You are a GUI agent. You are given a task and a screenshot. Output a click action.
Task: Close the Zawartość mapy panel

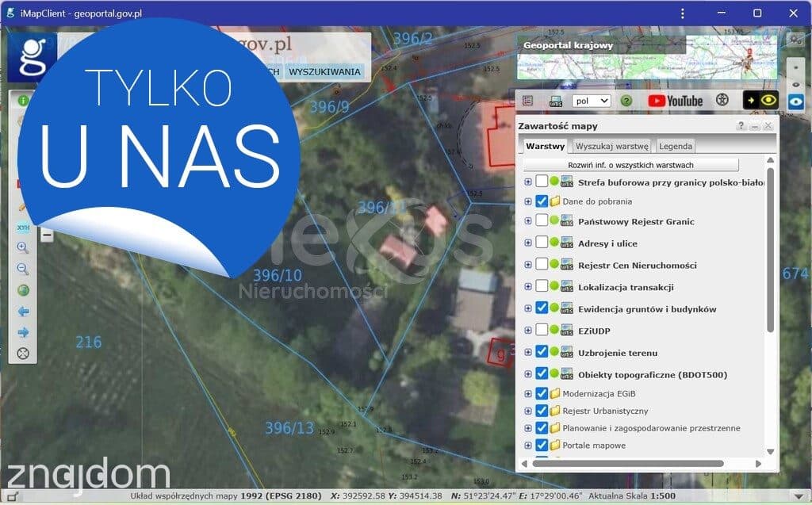(768, 125)
